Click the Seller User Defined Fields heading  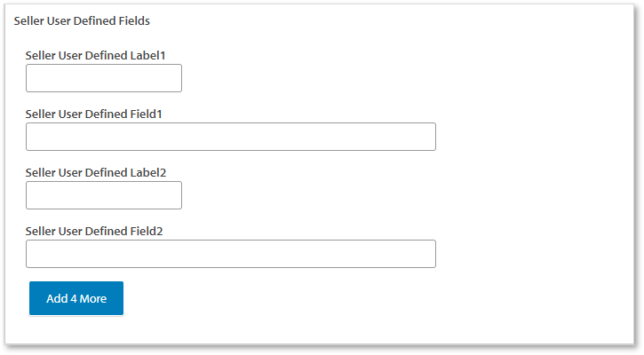(x=82, y=20)
